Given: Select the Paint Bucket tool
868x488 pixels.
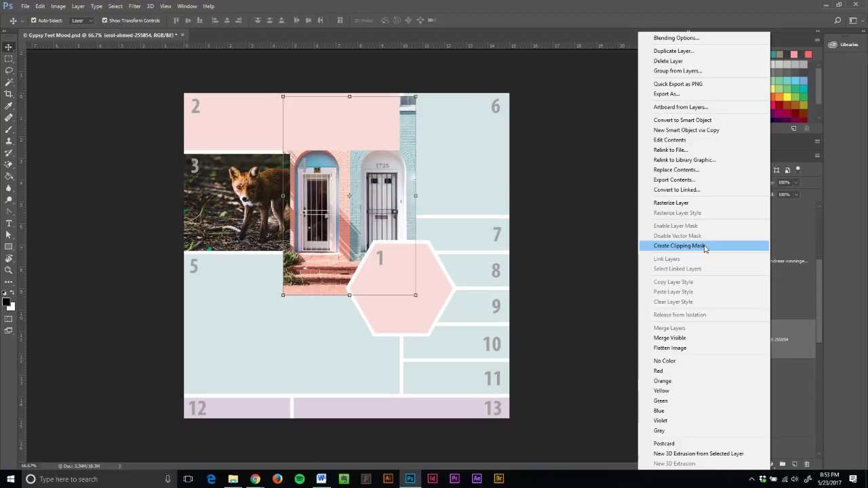Looking at the screenshot, I should pyautogui.click(x=9, y=176).
